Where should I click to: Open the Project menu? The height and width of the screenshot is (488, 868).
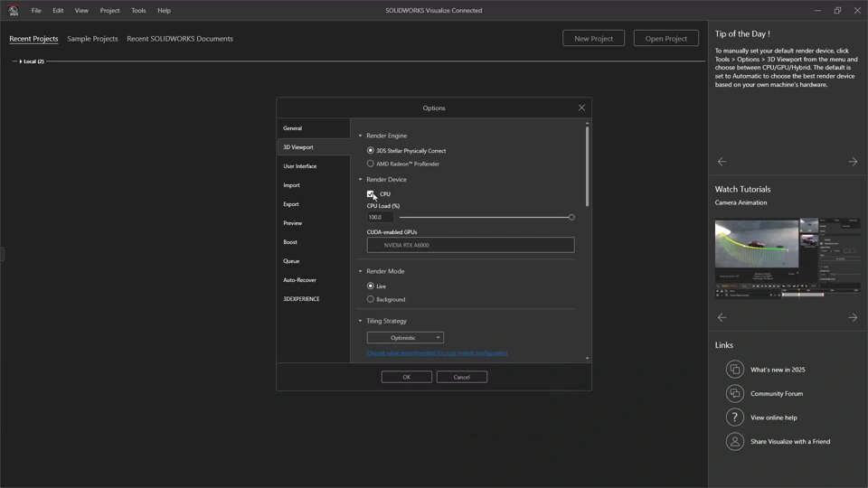[109, 11]
